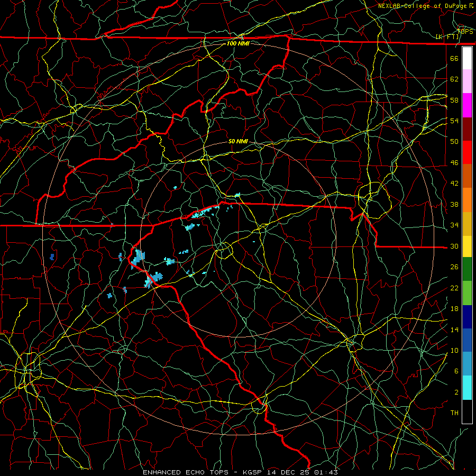This screenshot has width=476, height=476.
Task: Click the 6 value on the legend
Action: pos(456,371)
